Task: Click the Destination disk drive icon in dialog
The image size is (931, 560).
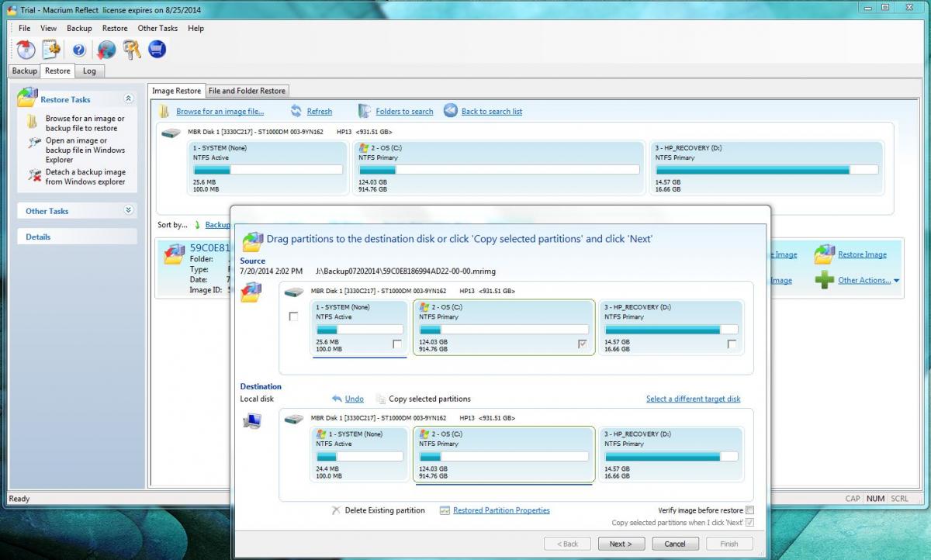Action: click(294, 419)
